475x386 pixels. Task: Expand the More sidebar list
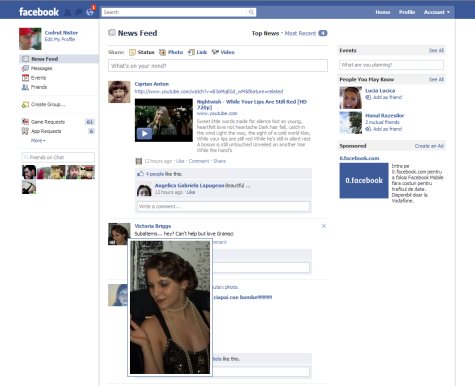pyautogui.click(x=38, y=141)
